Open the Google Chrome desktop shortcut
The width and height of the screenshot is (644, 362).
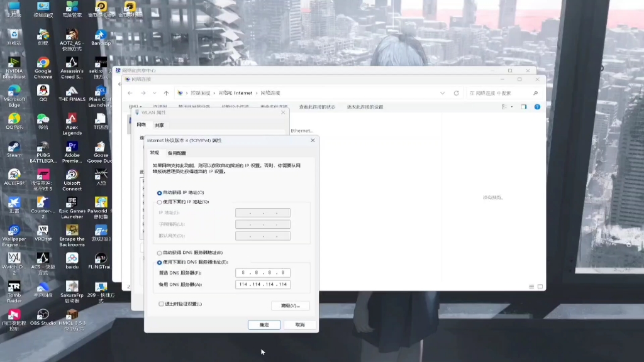[x=43, y=68]
